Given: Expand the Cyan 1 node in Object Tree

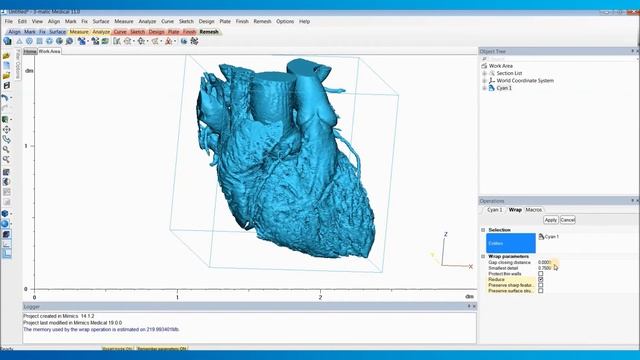Looking at the screenshot, I should click(x=484, y=88).
